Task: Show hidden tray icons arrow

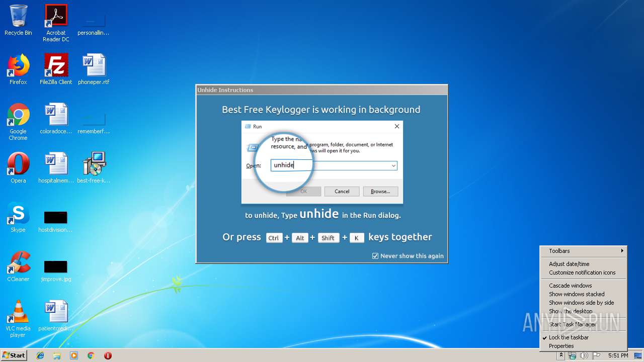Action: pos(560,355)
